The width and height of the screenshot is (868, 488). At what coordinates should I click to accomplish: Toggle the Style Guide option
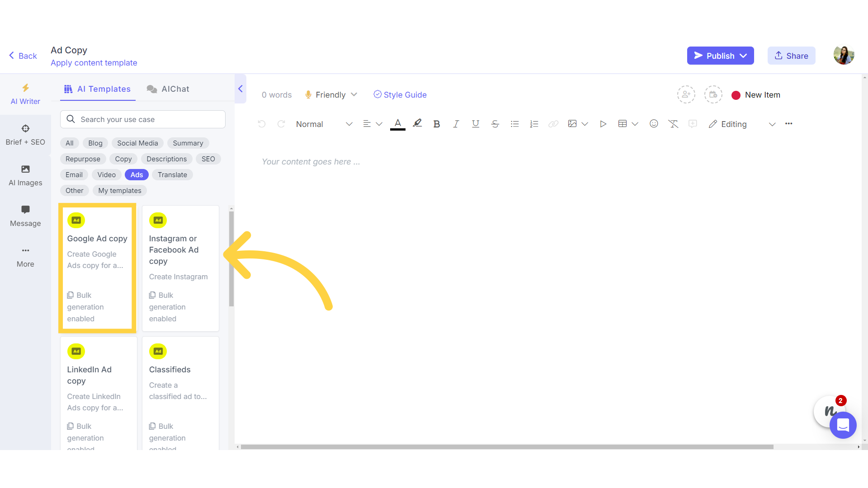400,95
